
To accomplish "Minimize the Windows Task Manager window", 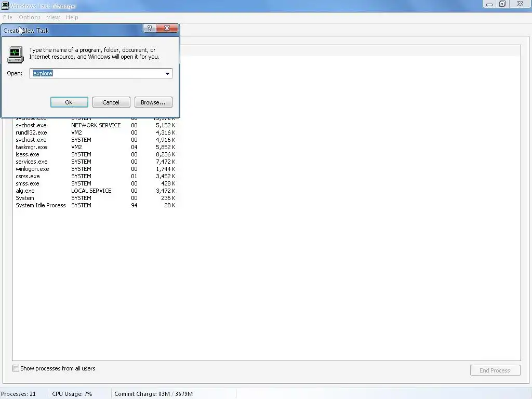I will [x=489, y=4].
